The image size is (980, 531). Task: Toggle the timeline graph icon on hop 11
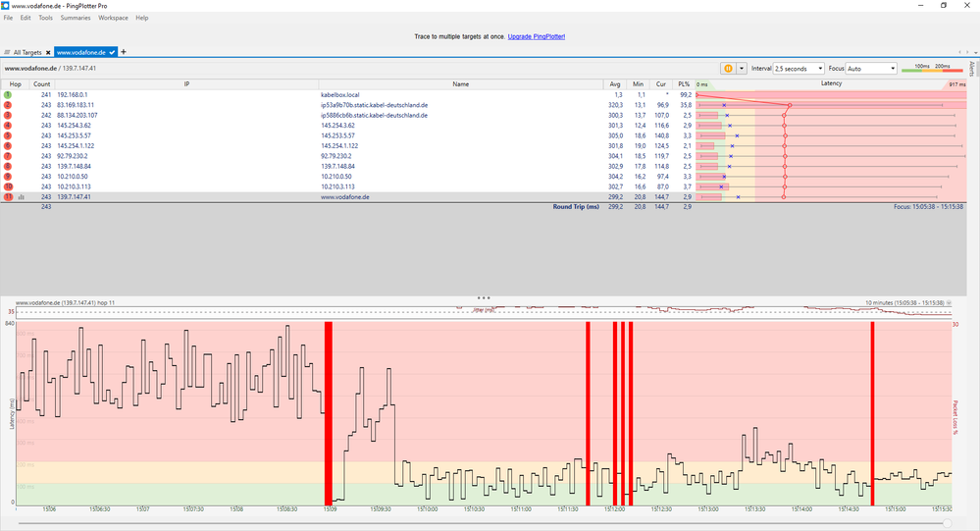pyautogui.click(x=22, y=197)
